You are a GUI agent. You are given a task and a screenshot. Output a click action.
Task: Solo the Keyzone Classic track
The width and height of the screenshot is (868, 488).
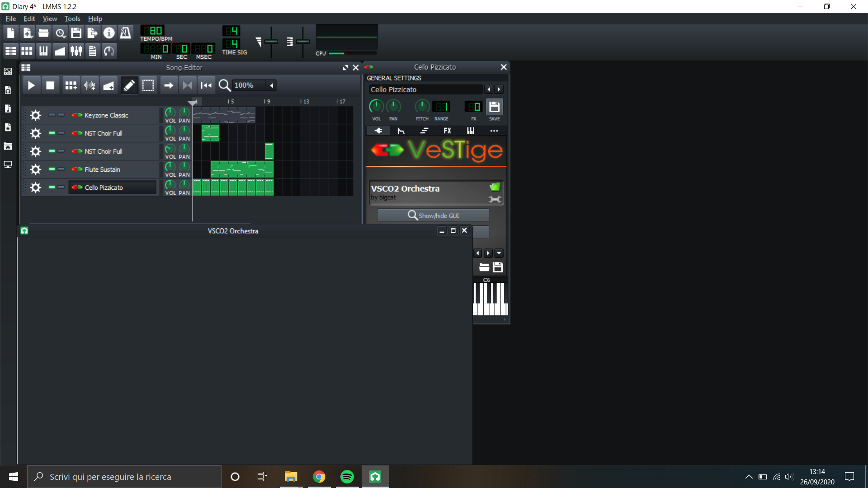click(x=61, y=115)
